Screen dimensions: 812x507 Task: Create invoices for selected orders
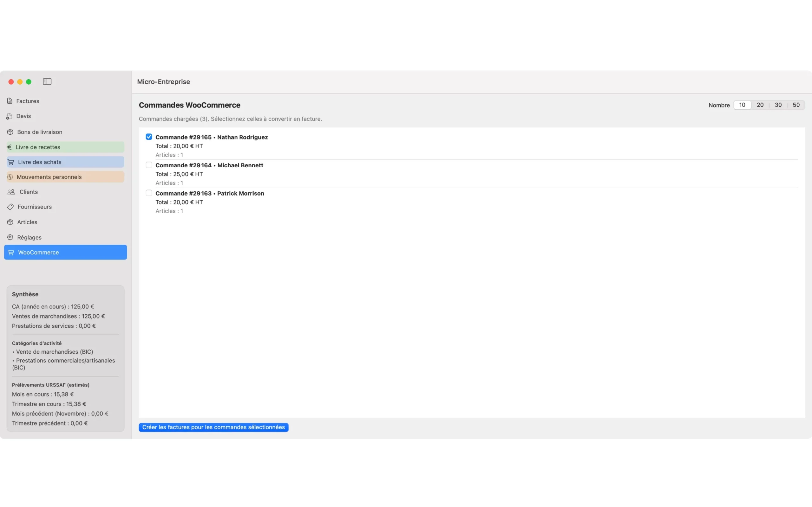click(x=213, y=427)
